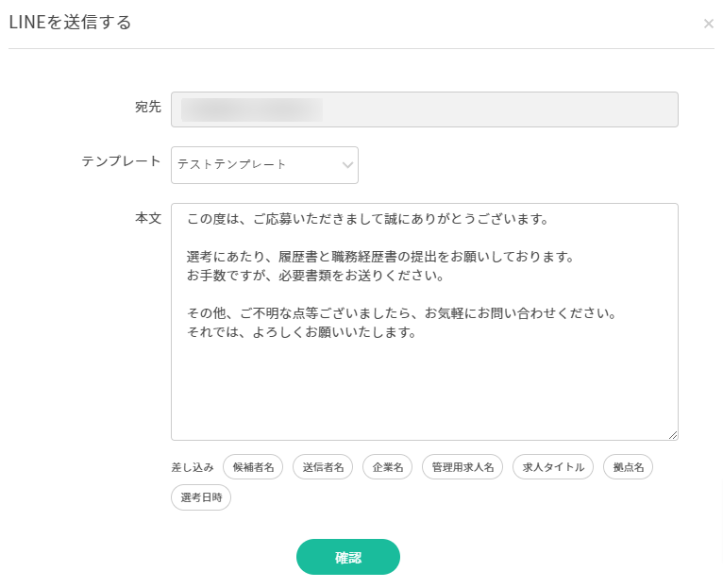Click the chevron arrow in the template selector

[x=346, y=165]
